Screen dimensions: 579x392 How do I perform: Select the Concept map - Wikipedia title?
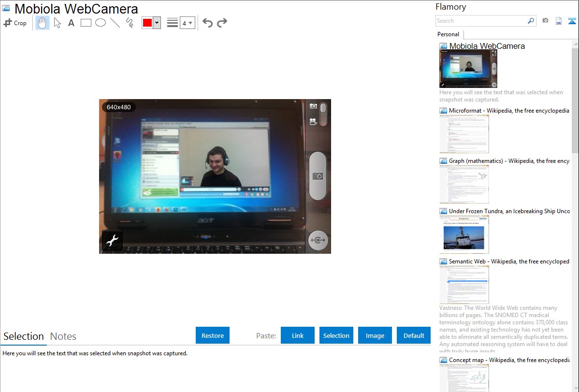[x=509, y=360]
